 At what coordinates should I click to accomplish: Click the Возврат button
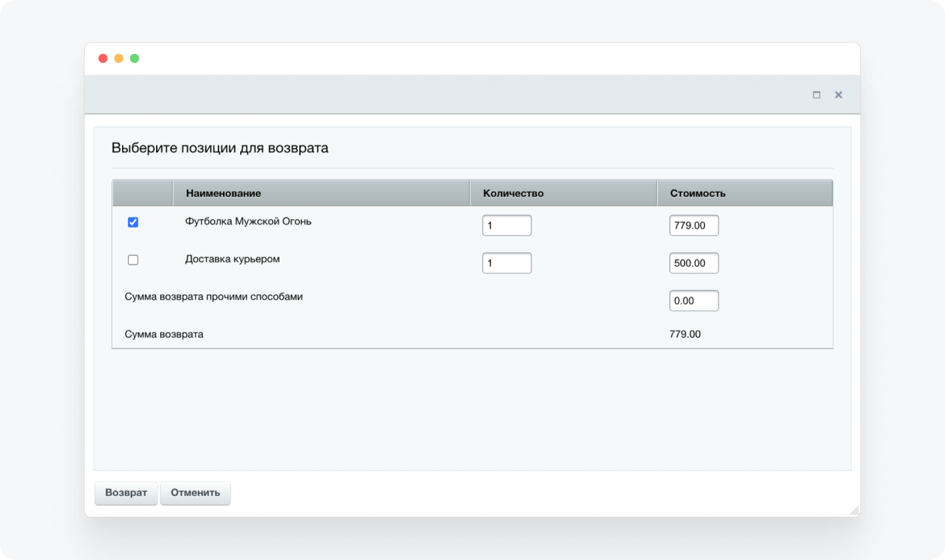(126, 493)
